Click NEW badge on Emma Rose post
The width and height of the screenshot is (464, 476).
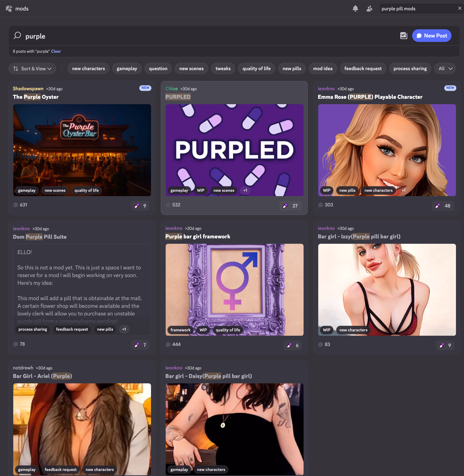pos(450,88)
